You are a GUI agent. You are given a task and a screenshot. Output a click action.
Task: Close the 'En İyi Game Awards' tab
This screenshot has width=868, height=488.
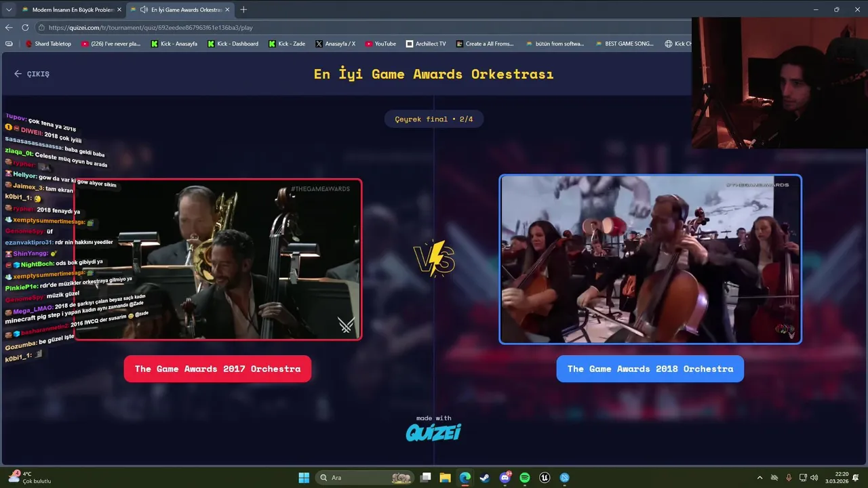(x=228, y=9)
